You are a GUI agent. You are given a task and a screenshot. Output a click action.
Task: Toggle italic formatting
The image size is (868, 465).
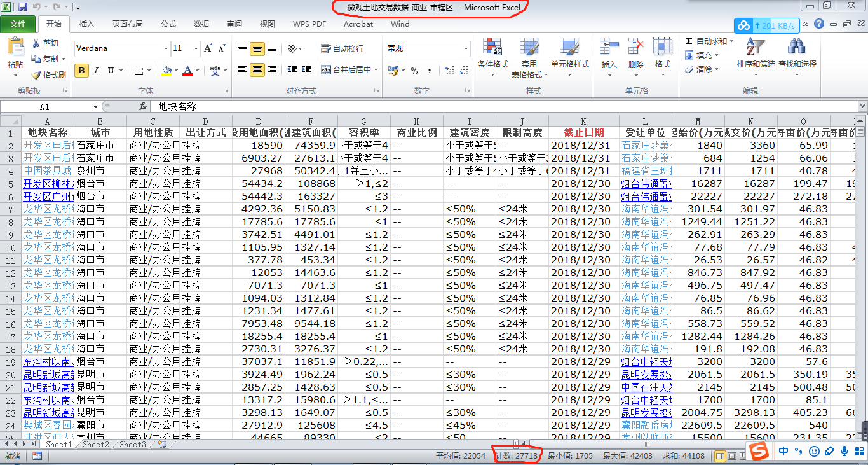point(97,71)
